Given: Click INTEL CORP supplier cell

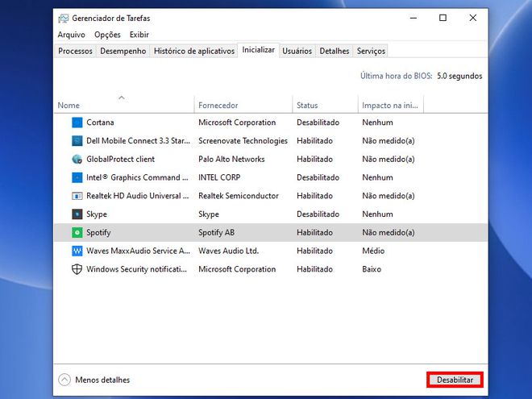Looking at the screenshot, I should click(219, 177).
